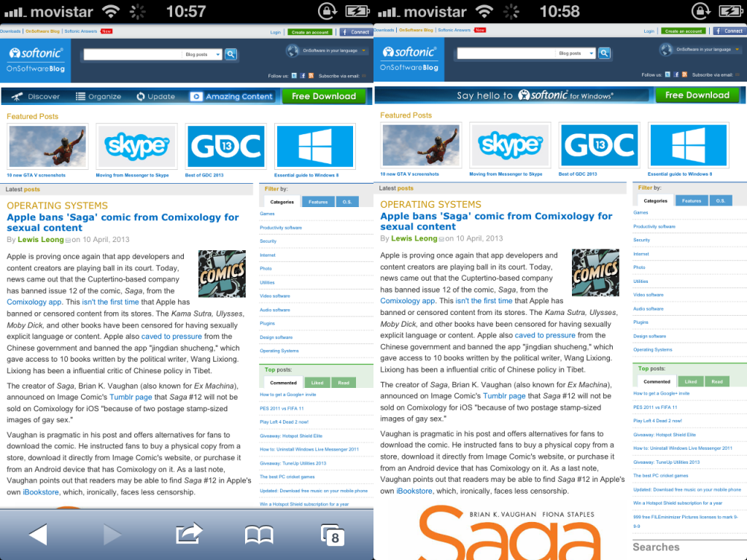The width and height of the screenshot is (747, 560).
Task: Click Free Download button beside Amazing Content
Action: pos(324,96)
